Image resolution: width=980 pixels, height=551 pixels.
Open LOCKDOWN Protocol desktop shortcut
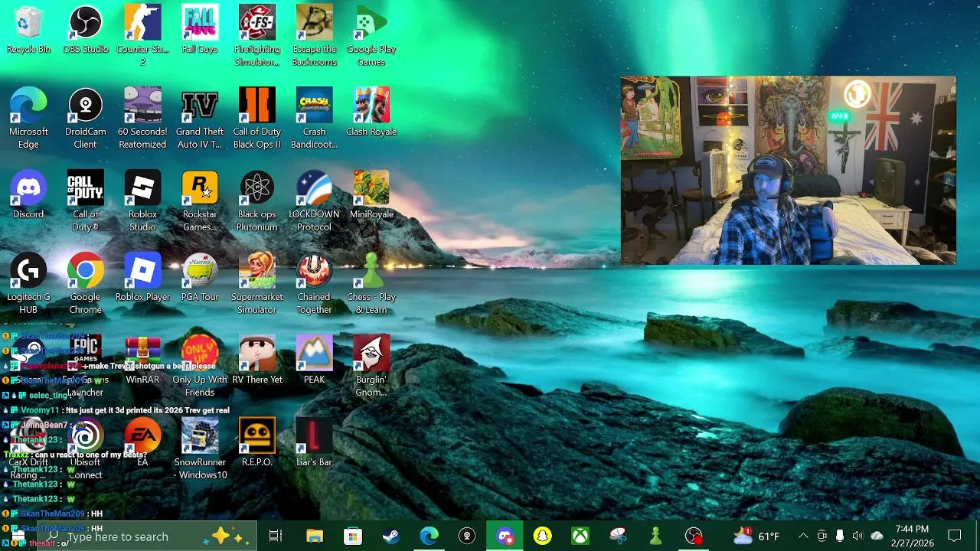(x=314, y=201)
